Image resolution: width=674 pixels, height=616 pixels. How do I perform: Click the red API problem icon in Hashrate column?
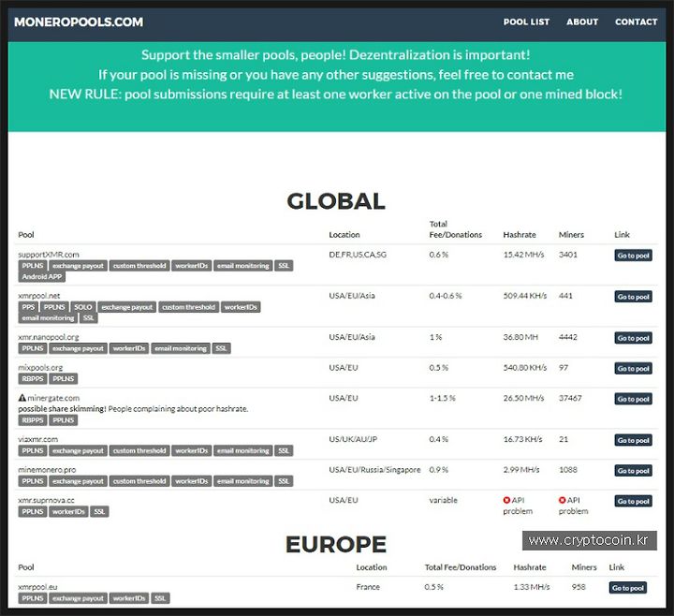(x=506, y=500)
